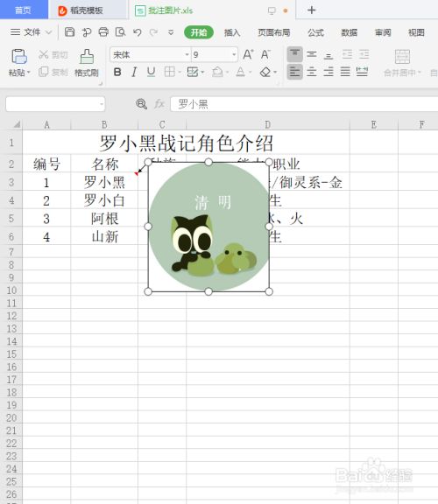Increase font size with larger A icon

(248, 54)
